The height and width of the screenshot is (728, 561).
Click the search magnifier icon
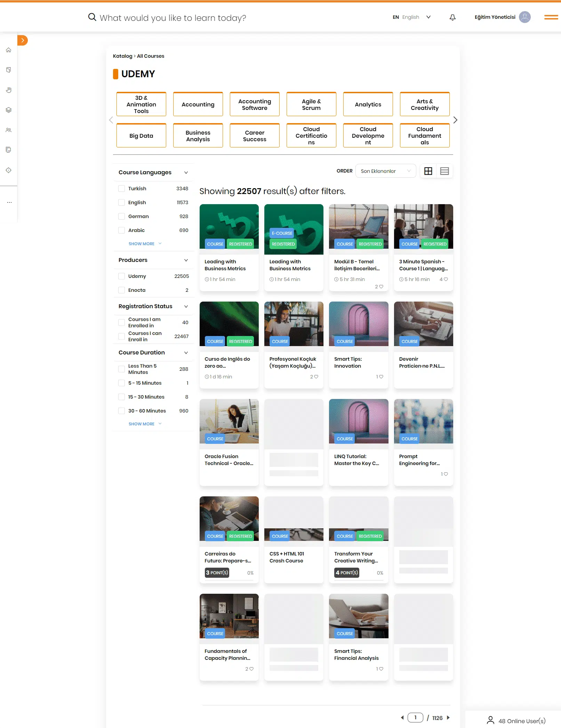[92, 17]
